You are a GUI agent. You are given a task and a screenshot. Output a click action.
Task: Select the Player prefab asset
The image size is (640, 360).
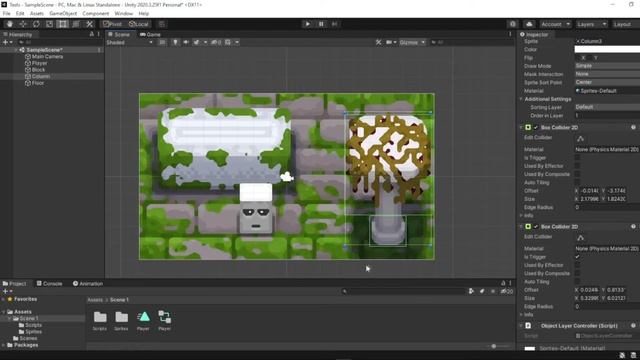pos(143,320)
